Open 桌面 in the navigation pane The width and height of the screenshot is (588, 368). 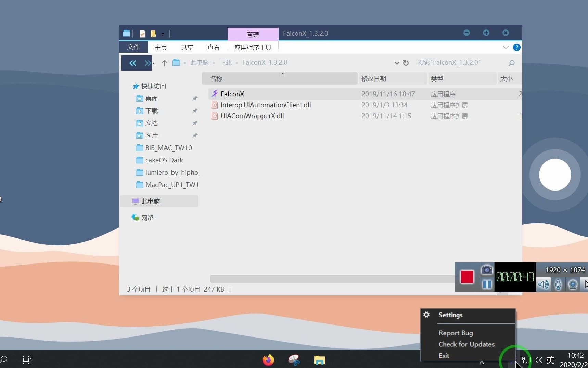(151, 99)
